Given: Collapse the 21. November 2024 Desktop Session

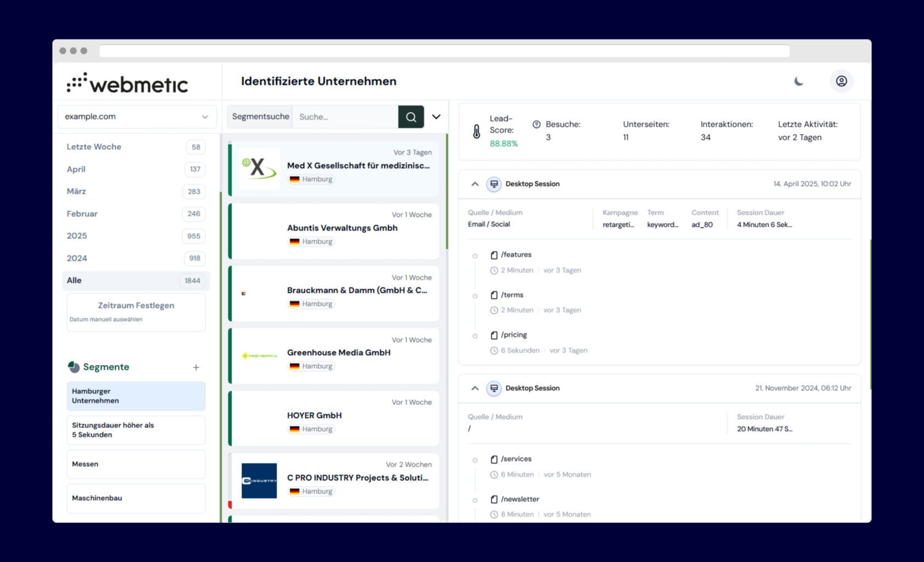Looking at the screenshot, I should [x=475, y=388].
